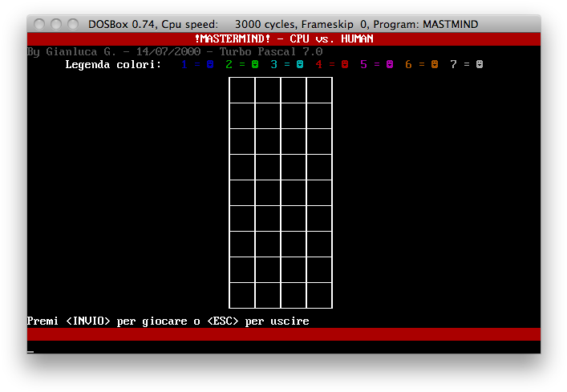Screen dimensions: 567x392
Task: Click the top-right cell of the game grid
Action: click(319, 90)
